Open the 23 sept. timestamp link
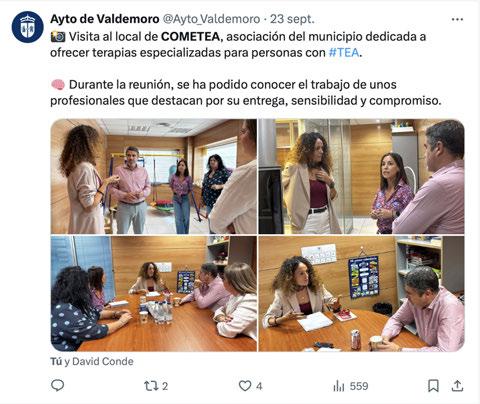This screenshot has height=404, width=480. (292, 19)
